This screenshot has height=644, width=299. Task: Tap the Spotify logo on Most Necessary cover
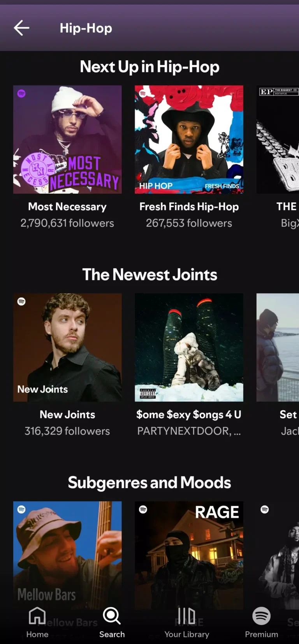click(21, 94)
